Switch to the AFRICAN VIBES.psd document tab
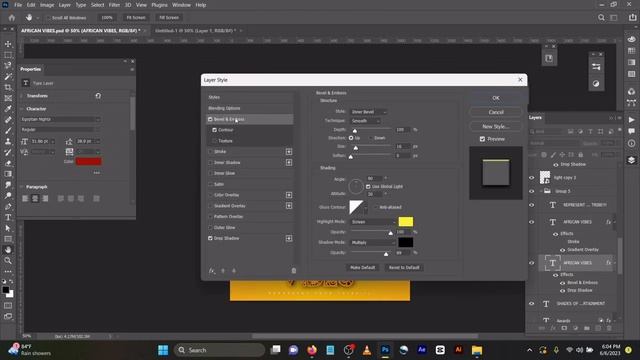This screenshot has height=360, width=640. click(x=80, y=31)
